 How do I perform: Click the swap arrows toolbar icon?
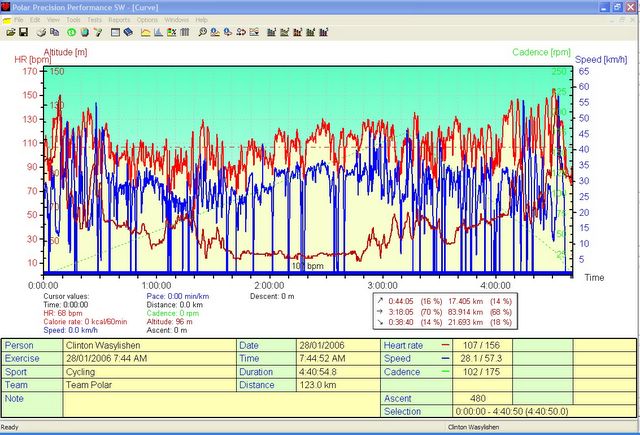[241, 32]
